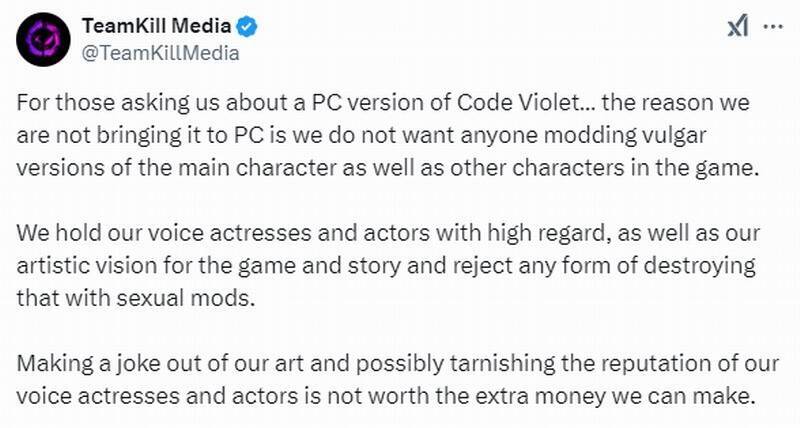
Task: Click the paragraph starting "For those asking"
Action: pyautogui.click(x=390, y=135)
